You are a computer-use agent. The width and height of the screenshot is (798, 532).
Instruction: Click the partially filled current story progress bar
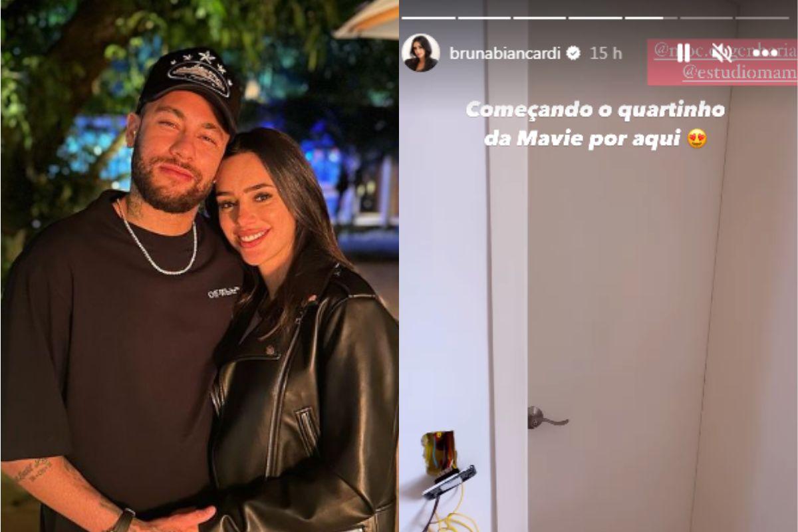coord(651,17)
